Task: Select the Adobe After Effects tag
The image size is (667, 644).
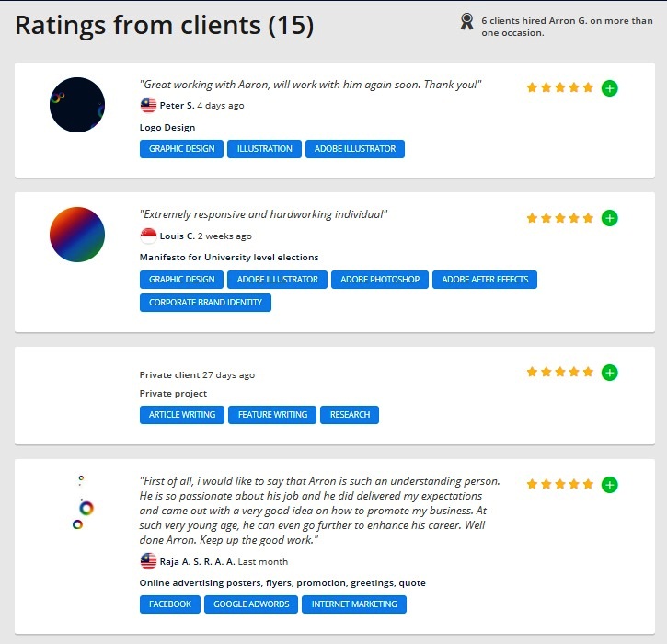Action: (485, 280)
